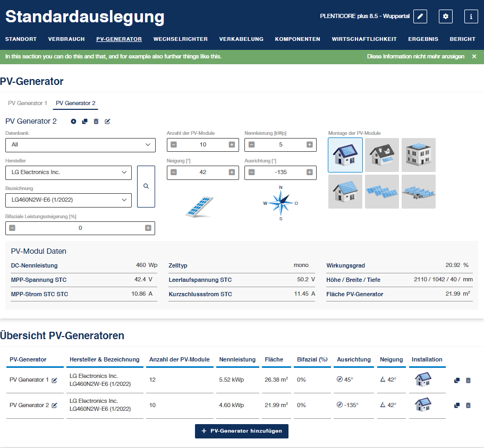Screen dimensions: 484x448
Task: Click the pencil edit icon beside PLENTICORE plus 8.5
Action: tap(420, 16)
